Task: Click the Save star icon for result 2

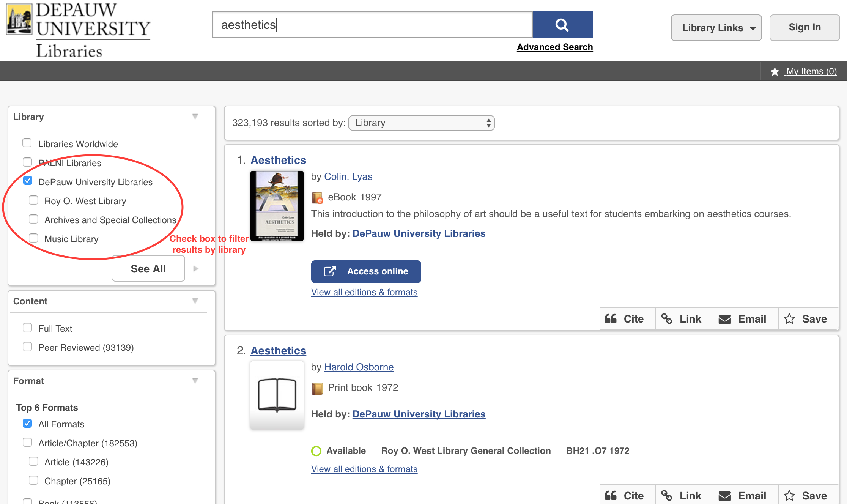Action: pos(789,496)
